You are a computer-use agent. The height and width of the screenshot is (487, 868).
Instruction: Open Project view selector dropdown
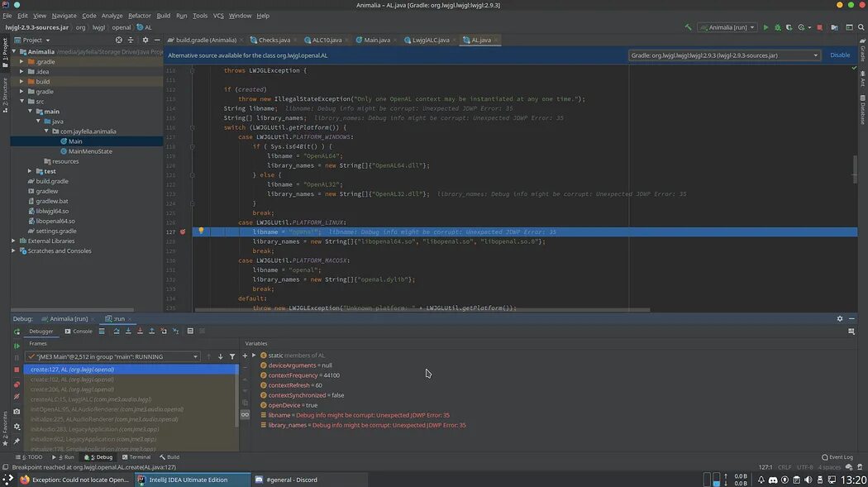pyautogui.click(x=32, y=40)
